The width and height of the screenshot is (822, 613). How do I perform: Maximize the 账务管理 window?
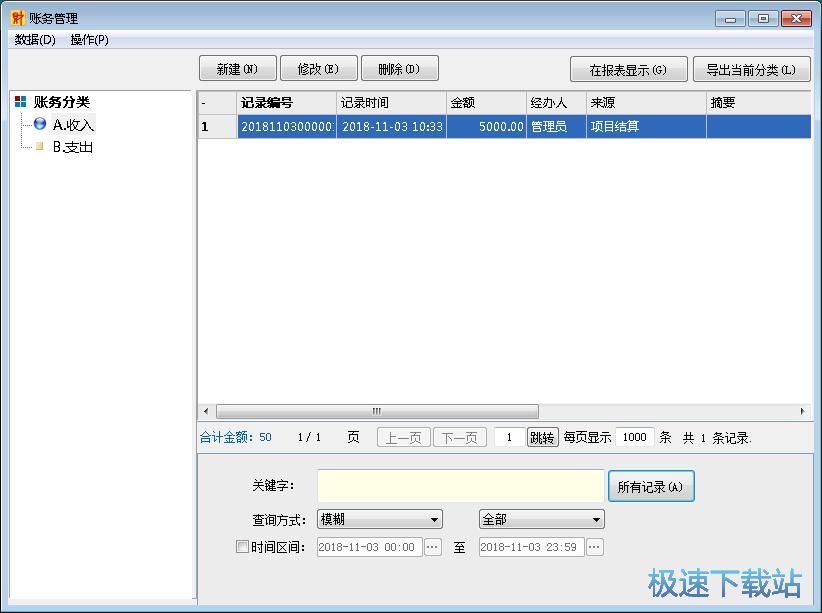[763, 19]
